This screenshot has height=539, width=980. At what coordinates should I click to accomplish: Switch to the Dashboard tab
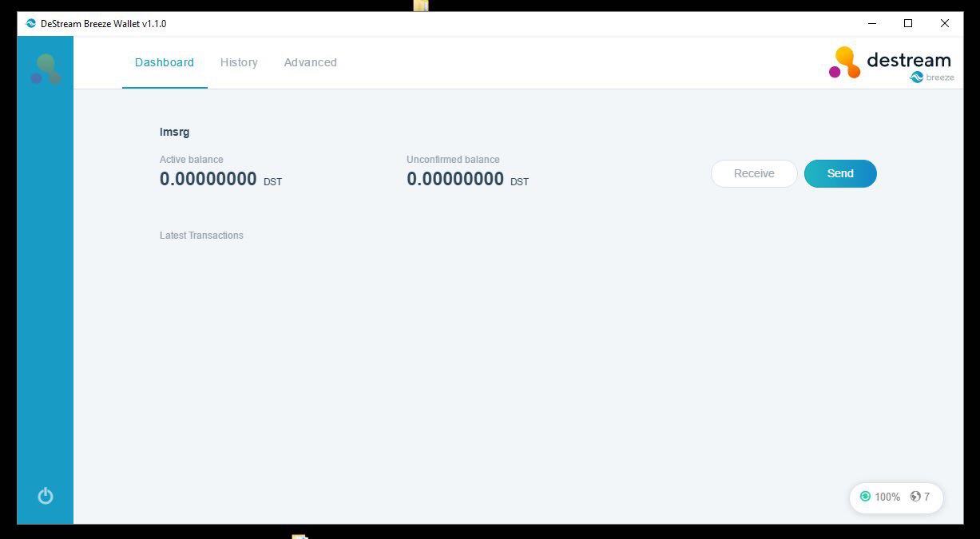point(165,62)
